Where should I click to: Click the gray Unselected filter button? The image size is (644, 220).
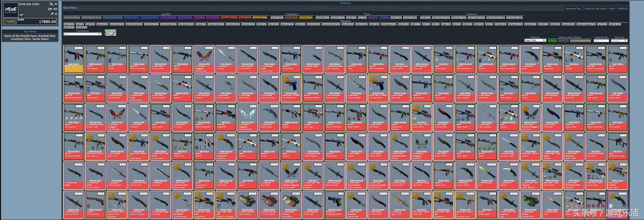pos(563,41)
